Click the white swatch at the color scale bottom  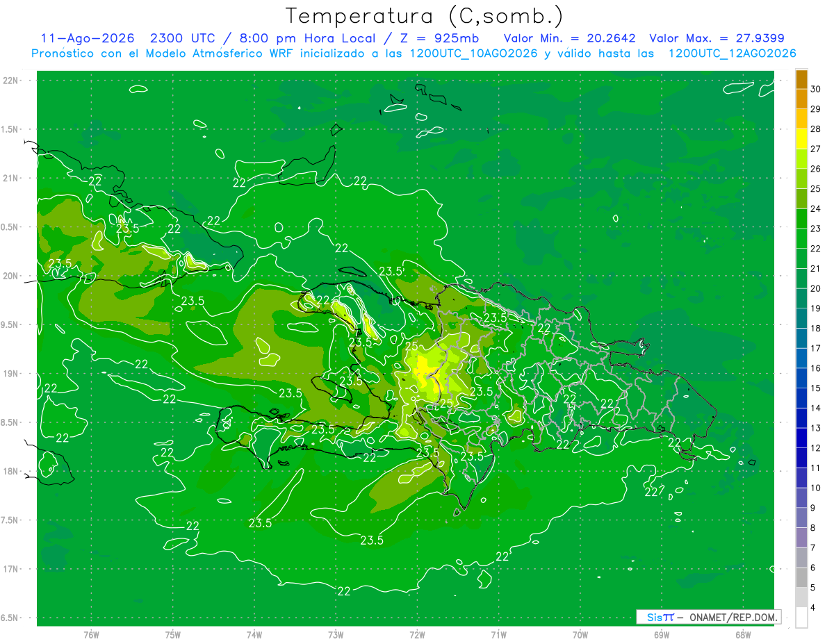click(x=801, y=617)
